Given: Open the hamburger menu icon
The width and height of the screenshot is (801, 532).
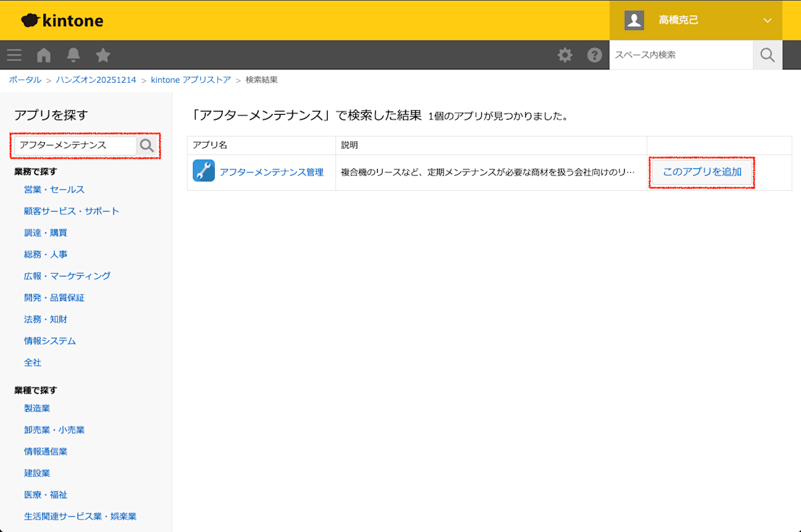Looking at the screenshot, I should [14, 55].
